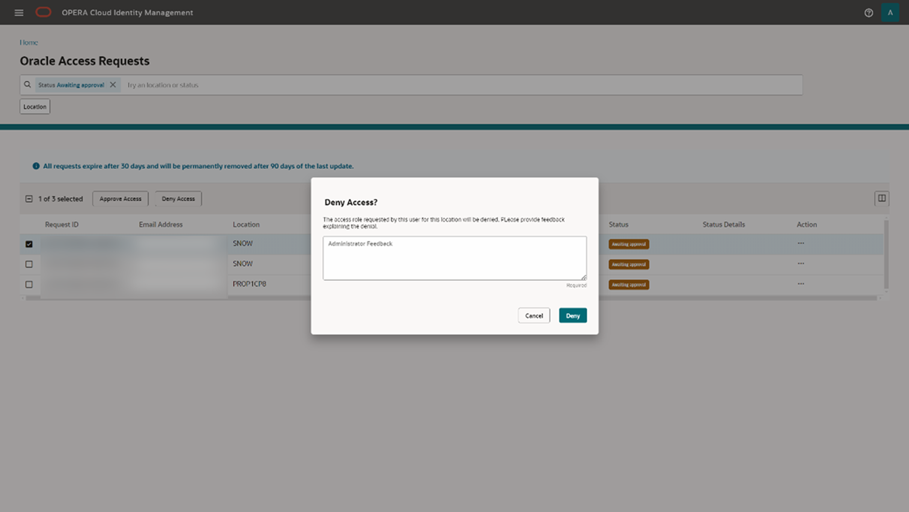Click the red Oracle logo icon
This screenshot has width=909, height=512.
(43, 12)
